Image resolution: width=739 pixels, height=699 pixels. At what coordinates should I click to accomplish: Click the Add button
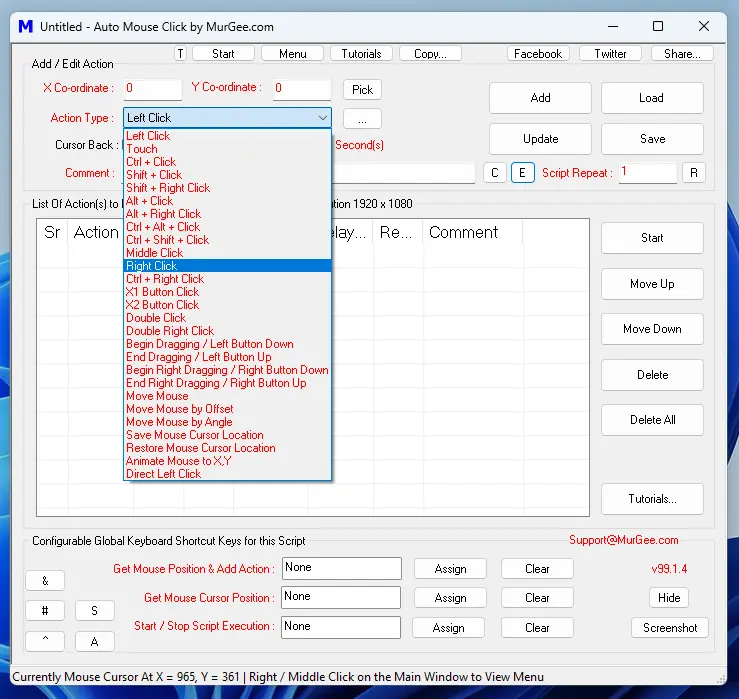[x=540, y=98]
